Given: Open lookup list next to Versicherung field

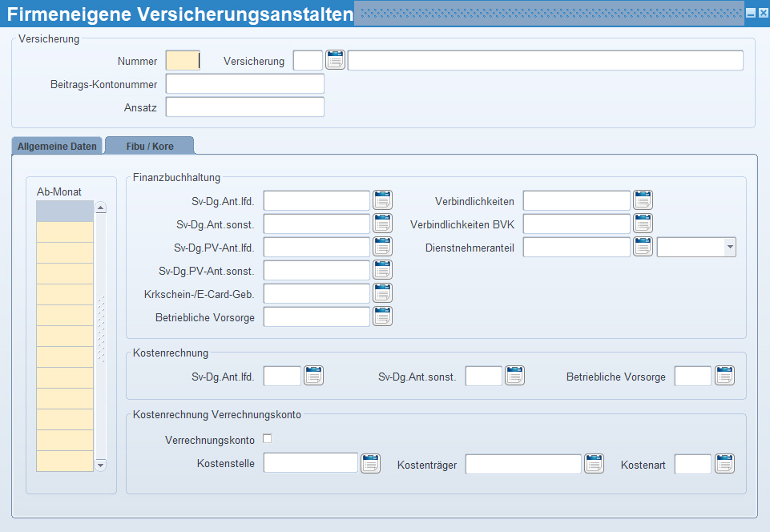Looking at the screenshot, I should [x=335, y=60].
